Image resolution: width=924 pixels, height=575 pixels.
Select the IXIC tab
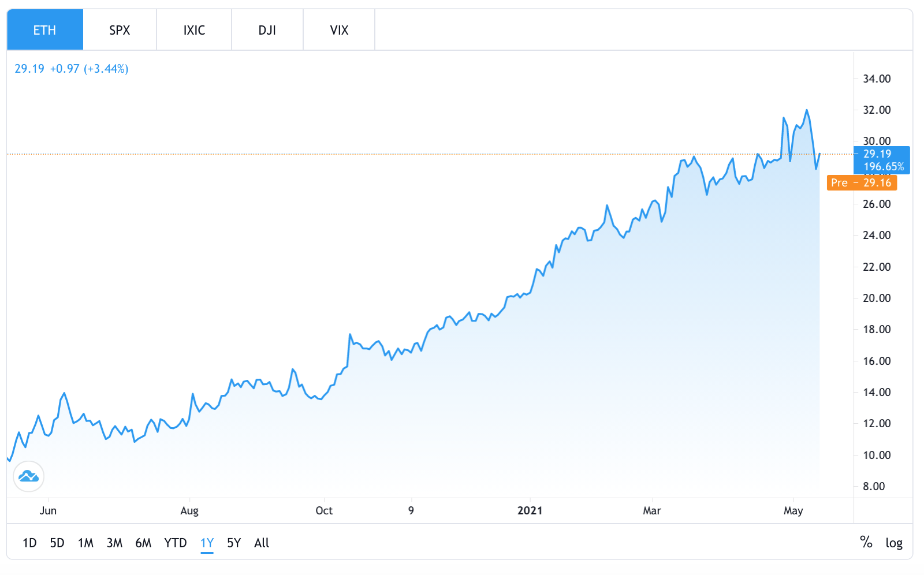coord(194,30)
